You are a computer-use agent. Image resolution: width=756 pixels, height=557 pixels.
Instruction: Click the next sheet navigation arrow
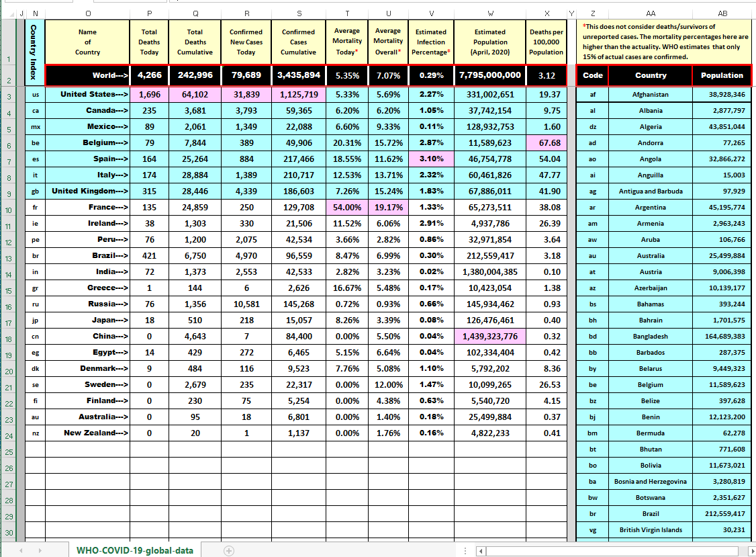coord(40,551)
